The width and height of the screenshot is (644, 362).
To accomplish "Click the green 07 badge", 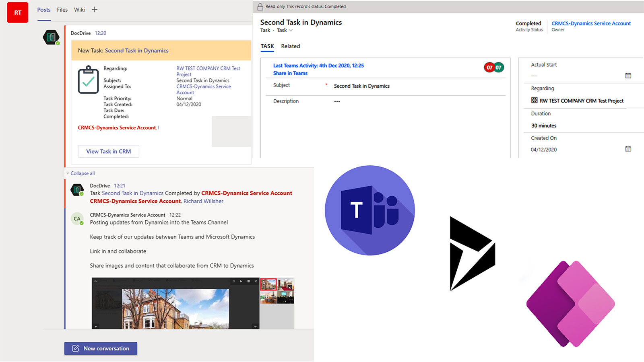I will (x=499, y=68).
